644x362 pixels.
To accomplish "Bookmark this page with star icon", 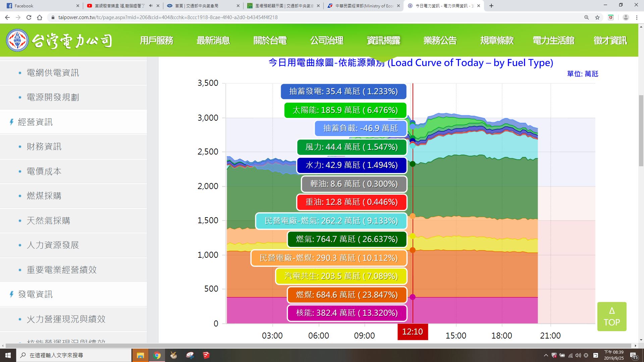I will tap(597, 17).
